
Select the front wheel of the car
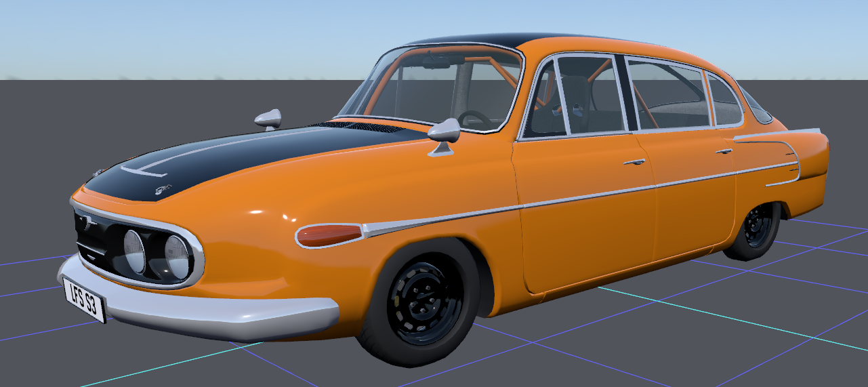click(x=421, y=302)
